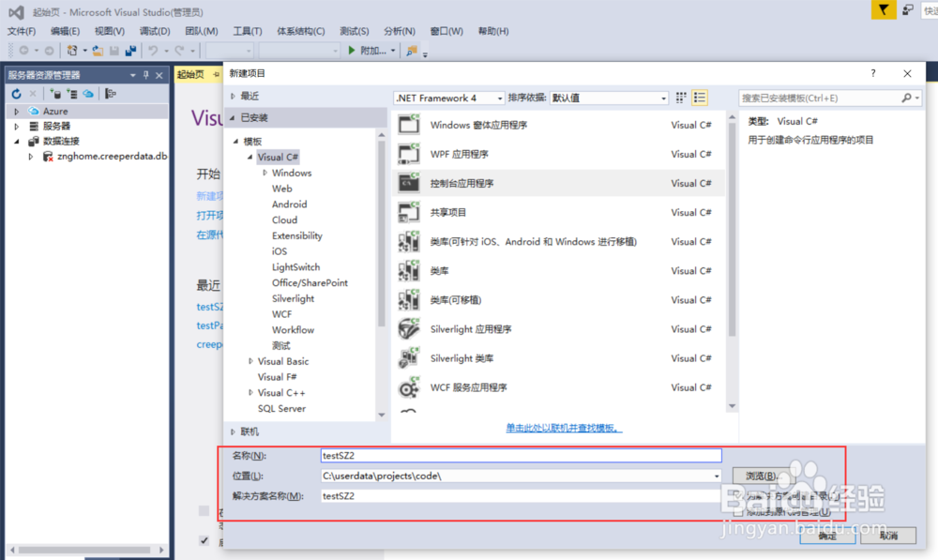Click the Cancel button in dialog
This screenshot has height=560, width=938.
(888, 536)
